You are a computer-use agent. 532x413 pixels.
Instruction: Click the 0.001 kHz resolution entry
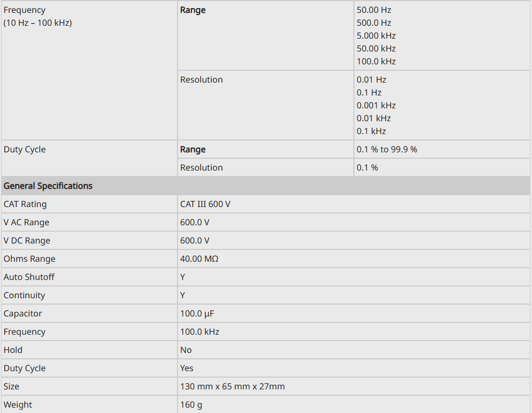point(376,106)
